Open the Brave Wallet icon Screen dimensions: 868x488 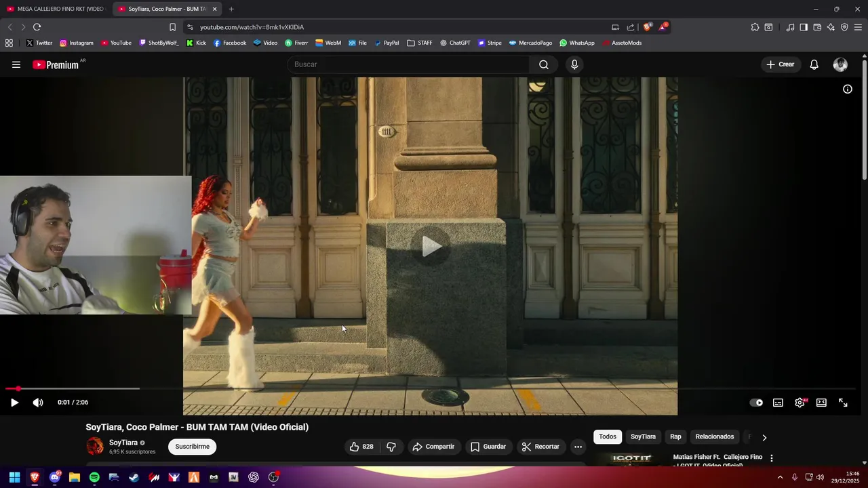tap(817, 27)
